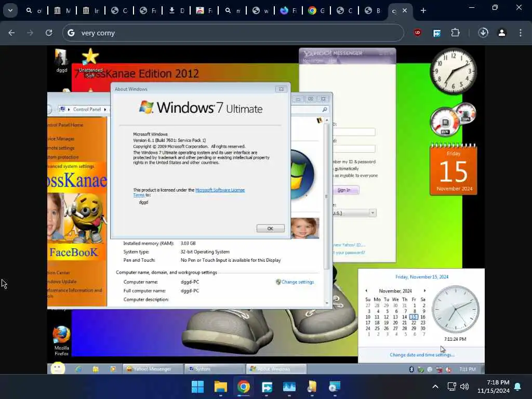This screenshot has width=532, height=399.
Task: Open the Chrome Downloads icon
Action: pyautogui.click(x=483, y=33)
